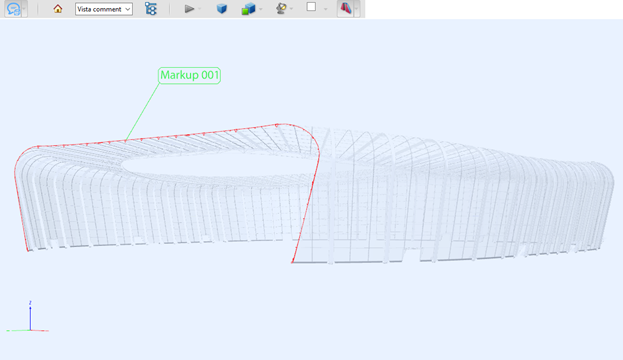Open the comment tool dropdown arrow
The width and height of the screenshot is (623, 360).
click(x=24, y=9)
